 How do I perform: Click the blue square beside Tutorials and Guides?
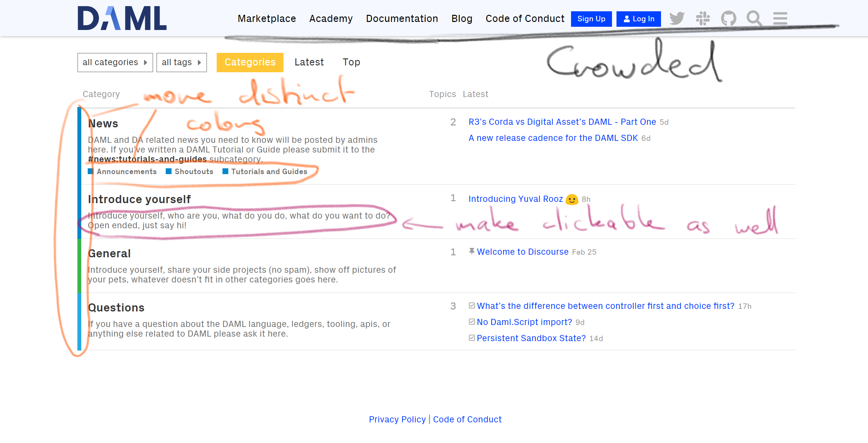225,172
